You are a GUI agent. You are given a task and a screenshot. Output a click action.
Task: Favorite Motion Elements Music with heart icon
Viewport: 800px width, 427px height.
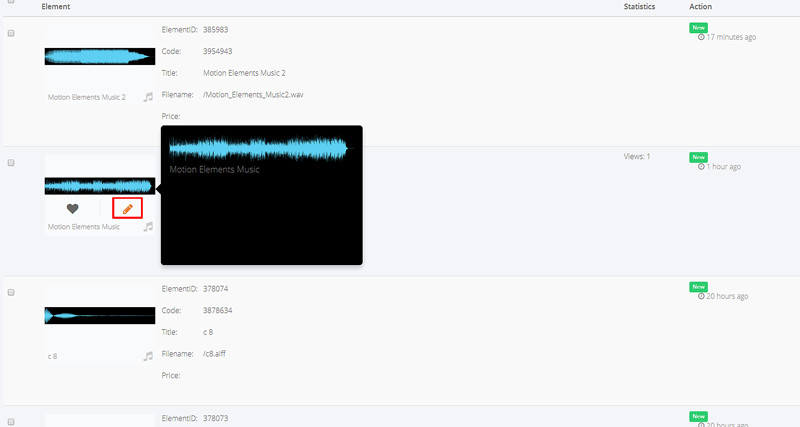[72, 209]
